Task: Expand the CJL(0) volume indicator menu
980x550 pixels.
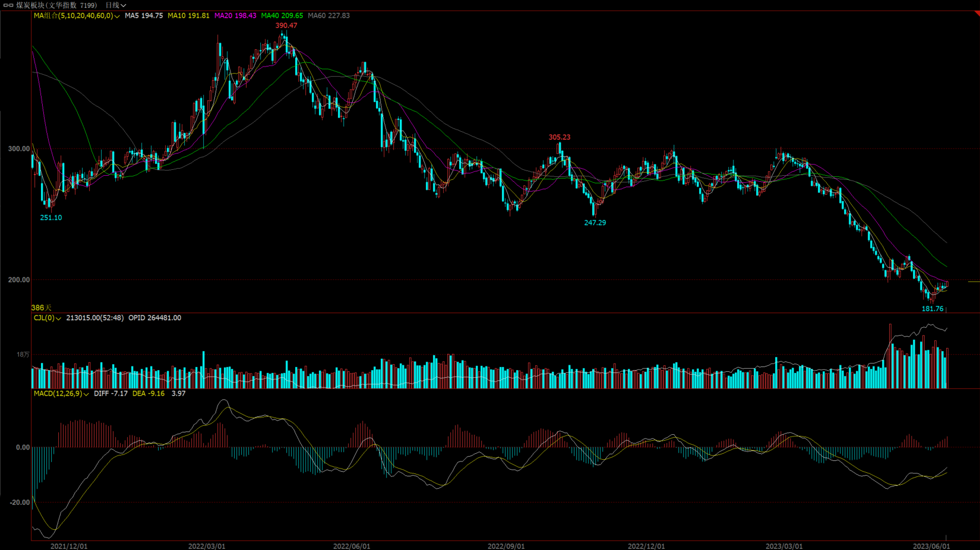Action: pyautogui.click(x=48, y=318)
